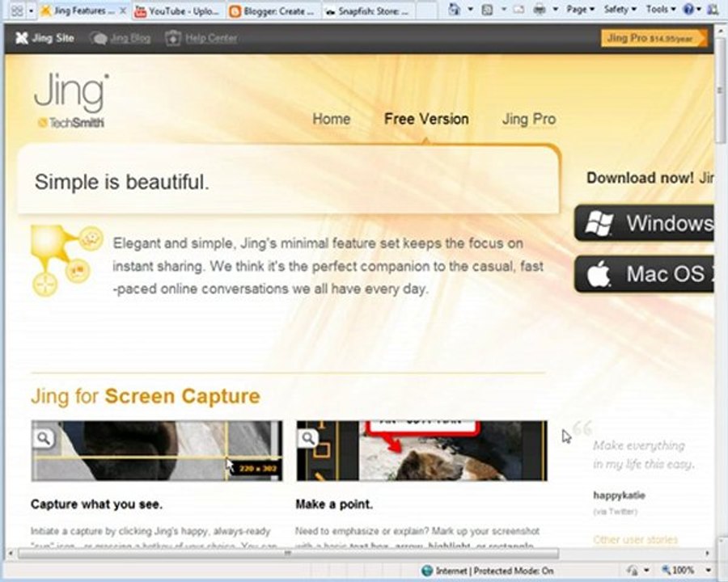
Task: Click the 'Jing for Screen Capture' heading
Action: pyautogui.click(x=146, y=396)
